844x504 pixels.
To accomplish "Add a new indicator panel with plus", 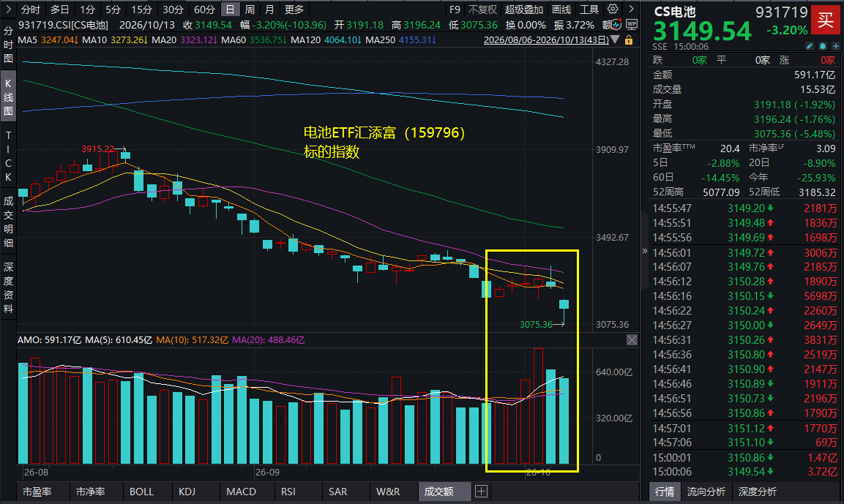I will 481,491.
